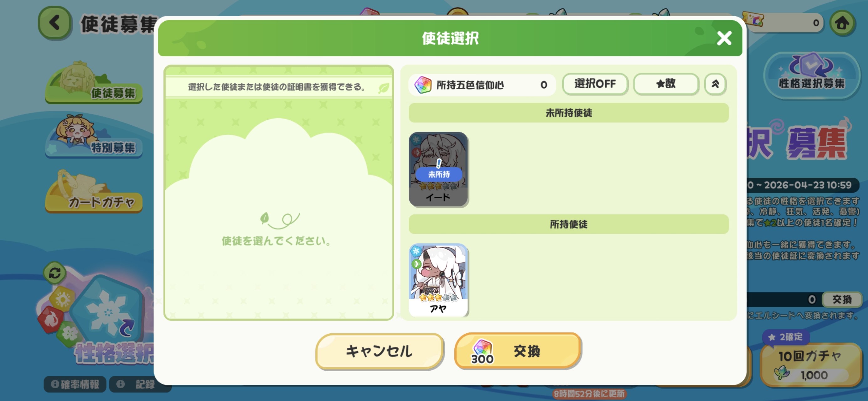This screenshot has height=401, width=868.
Task: Click the キャンセル button
Action: [379, 351]
